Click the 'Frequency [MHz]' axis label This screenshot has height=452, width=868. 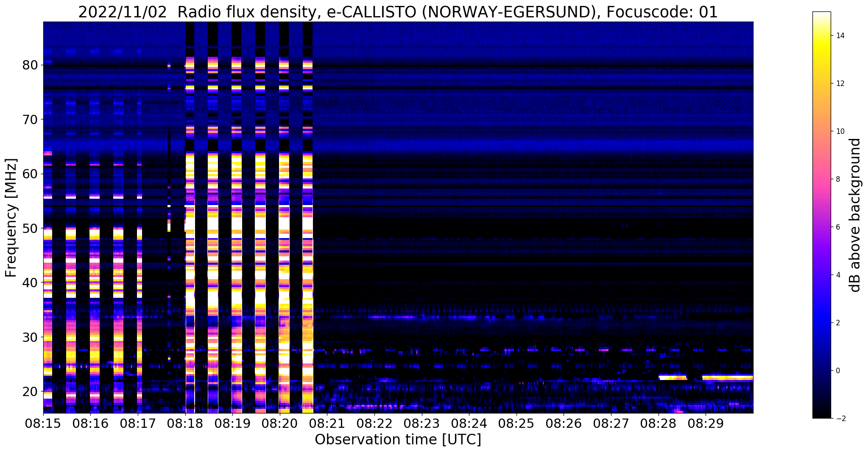tap(11, 218)
